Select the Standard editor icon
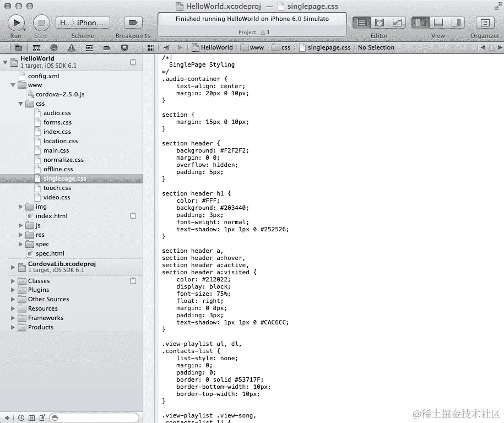504x423 pixels. [361, 23]
